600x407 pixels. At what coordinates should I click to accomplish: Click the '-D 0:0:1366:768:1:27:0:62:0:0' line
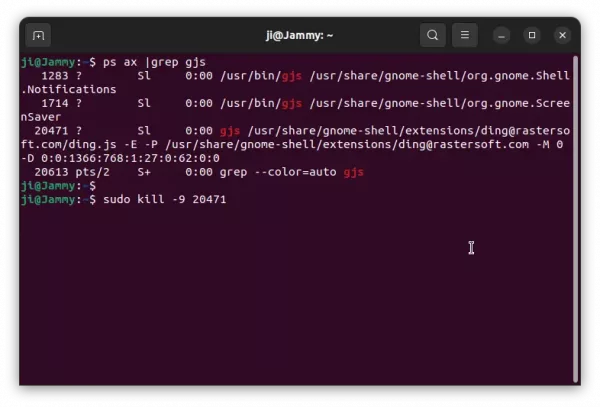pos(120,158)
